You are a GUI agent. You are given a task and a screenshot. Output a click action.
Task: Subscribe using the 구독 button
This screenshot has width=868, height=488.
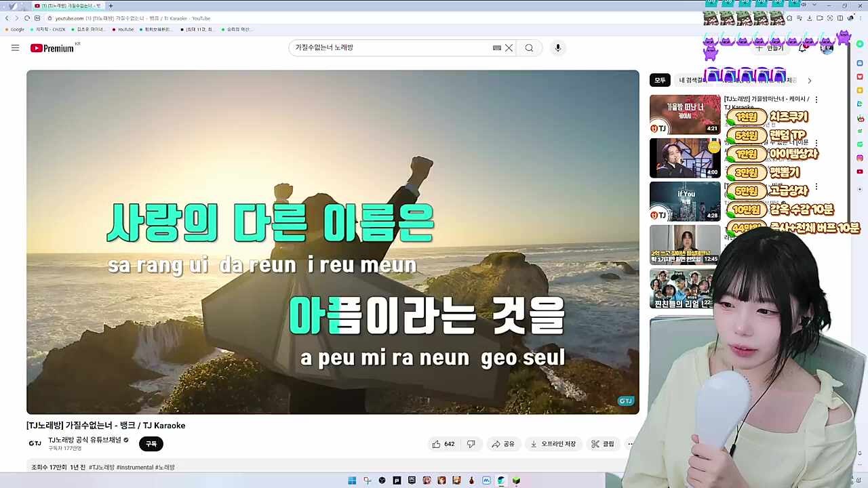151,444
